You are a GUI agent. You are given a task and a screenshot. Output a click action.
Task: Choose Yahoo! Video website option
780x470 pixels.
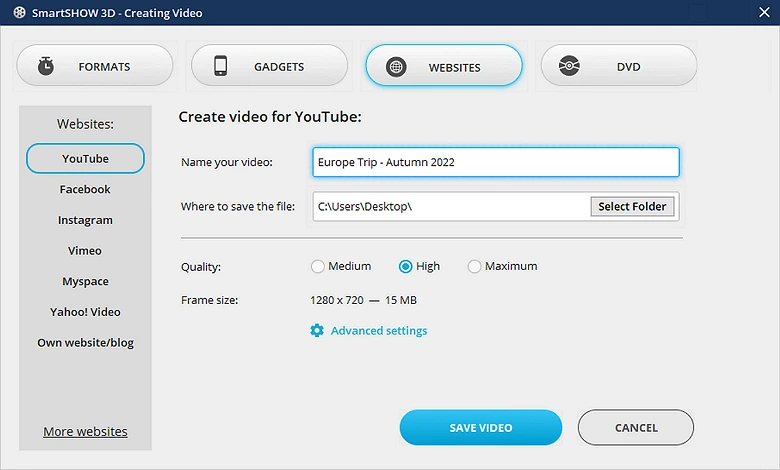(85, 312)
